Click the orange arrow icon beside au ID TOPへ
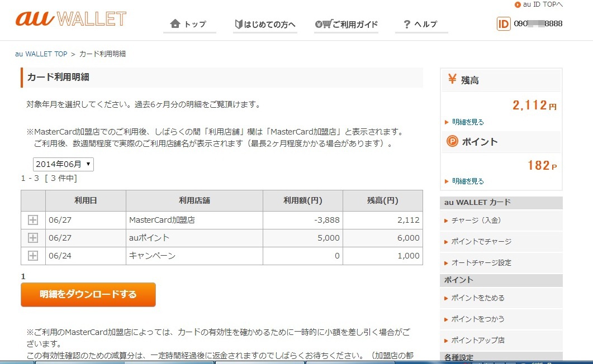 pyautogui.click(x=518, y=4)
